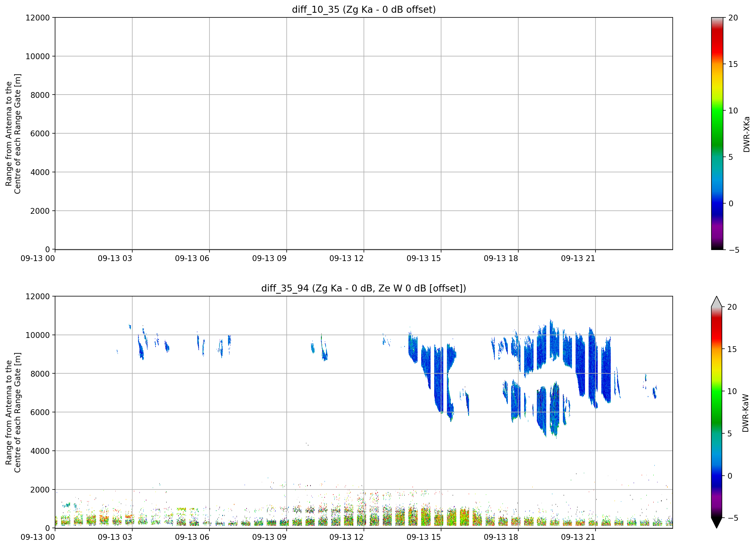Click the '09-13 15' x-tick of the diff_35_94 plot
The height and width of the screenshot is (547, 756).
point(424,537)
